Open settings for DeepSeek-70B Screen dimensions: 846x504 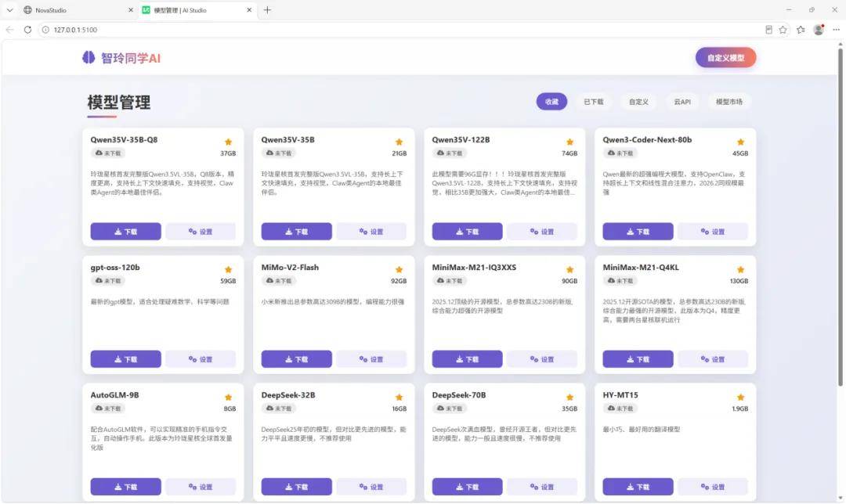pos(542,487)
